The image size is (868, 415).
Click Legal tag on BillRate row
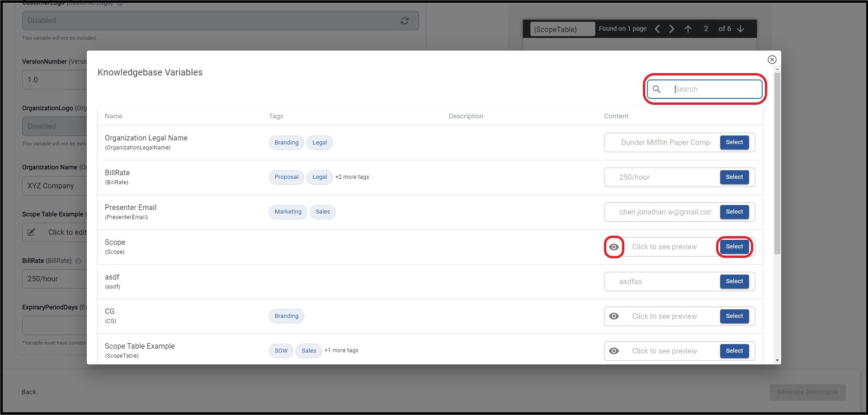point(320,177)
